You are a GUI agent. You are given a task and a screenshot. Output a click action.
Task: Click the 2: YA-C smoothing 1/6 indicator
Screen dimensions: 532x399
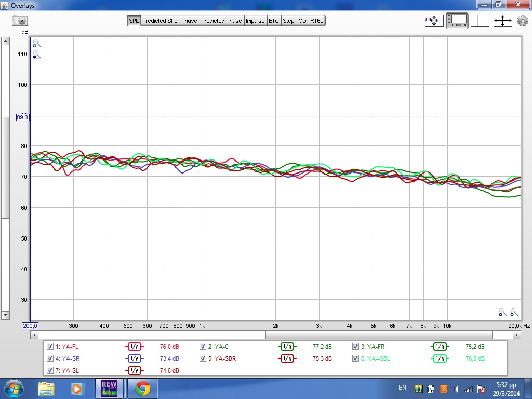pyautogui.click(x=287, y=347)
